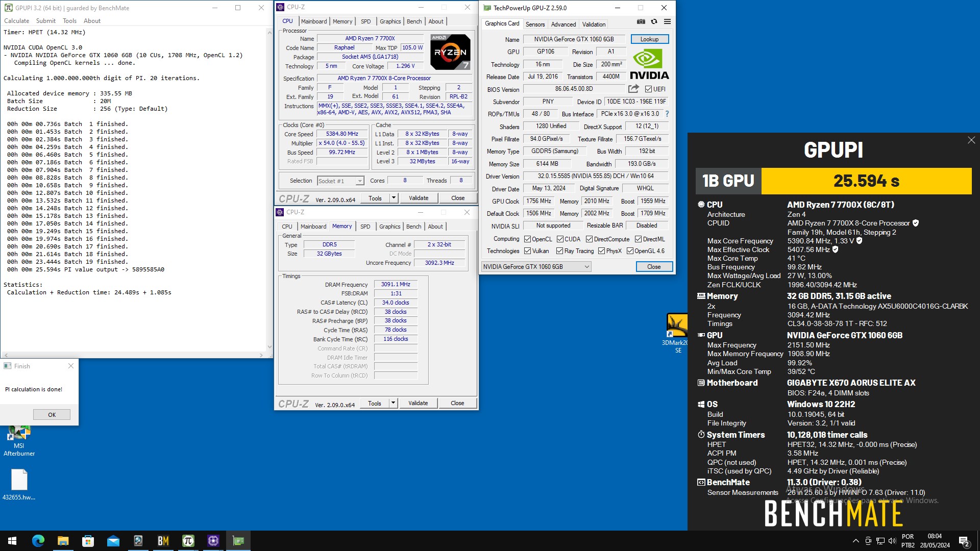Screen dimensions: 980x551
Task: Click the Lookup button in GPU-Z
Action: coord(649,39)
